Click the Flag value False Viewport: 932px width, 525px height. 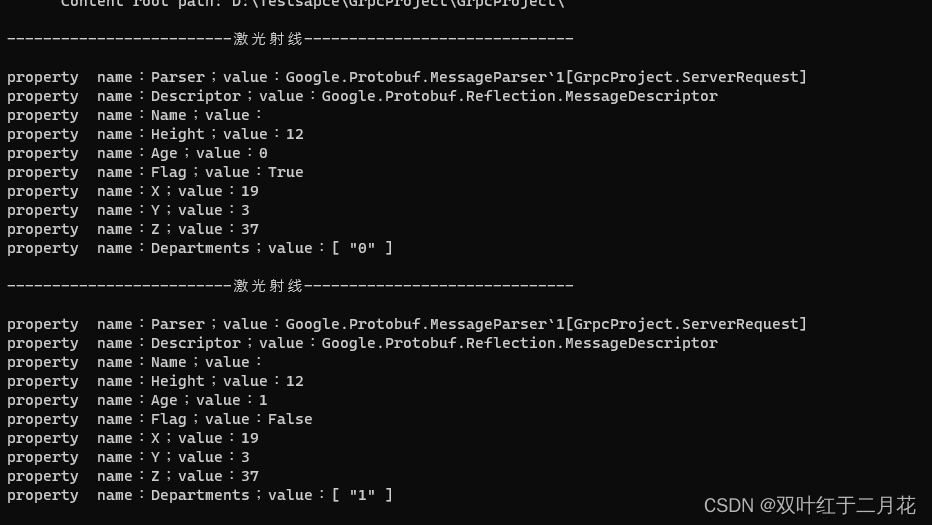coord(289,419)
